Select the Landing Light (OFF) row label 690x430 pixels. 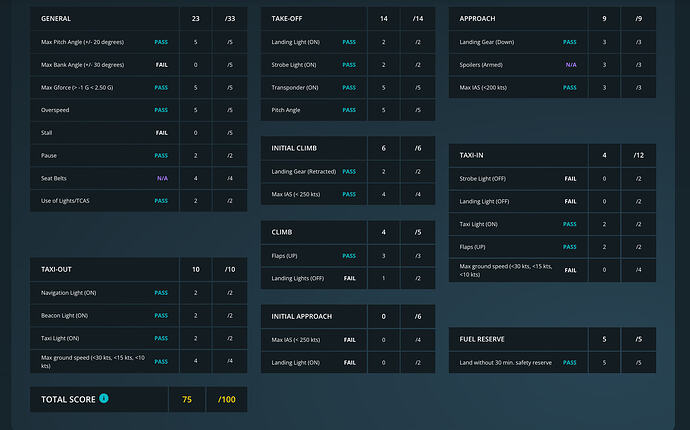tap(484, 202)
